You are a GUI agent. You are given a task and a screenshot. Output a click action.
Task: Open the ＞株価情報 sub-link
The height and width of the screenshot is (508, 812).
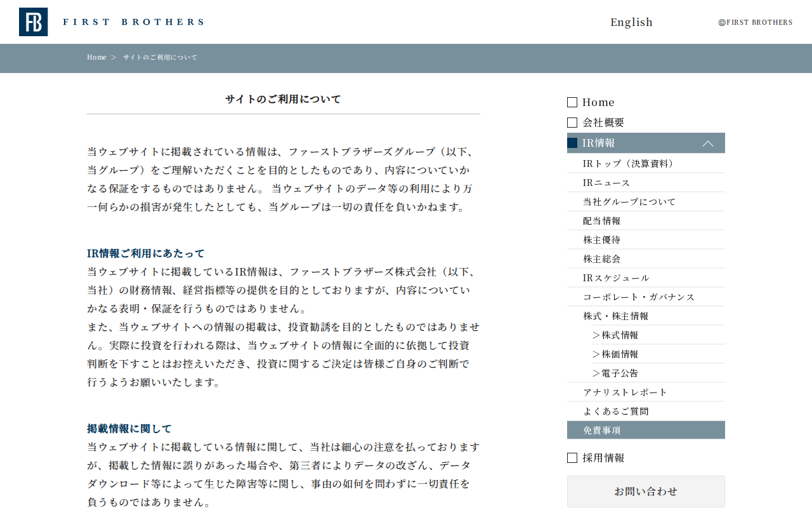pyautogui.click(x=658, y=354)
